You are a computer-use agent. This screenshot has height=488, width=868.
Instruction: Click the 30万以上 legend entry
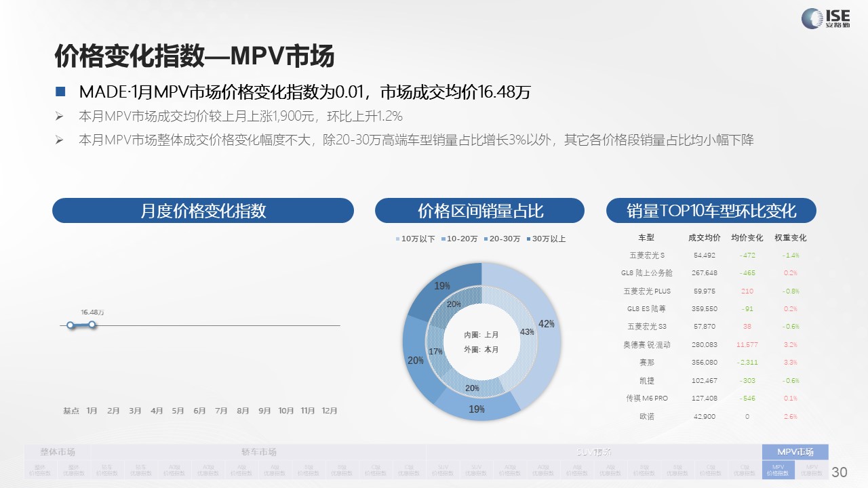click(x=546, y=239)
